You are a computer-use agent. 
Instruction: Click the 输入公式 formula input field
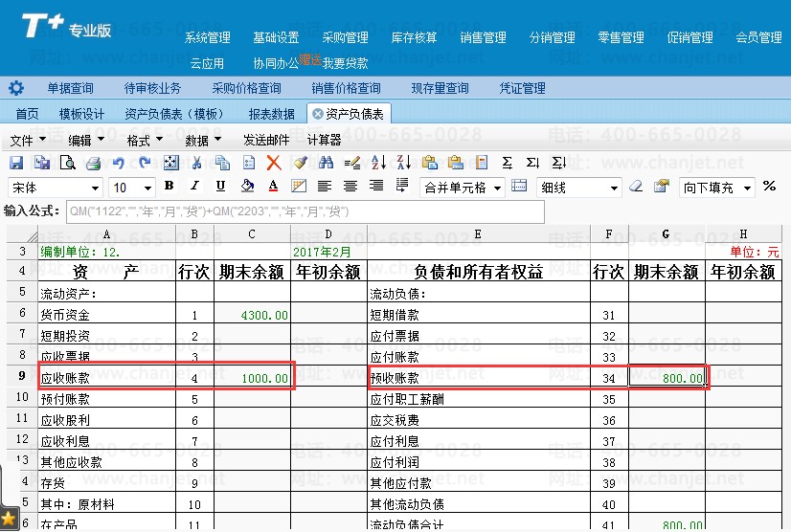[304, 211]
